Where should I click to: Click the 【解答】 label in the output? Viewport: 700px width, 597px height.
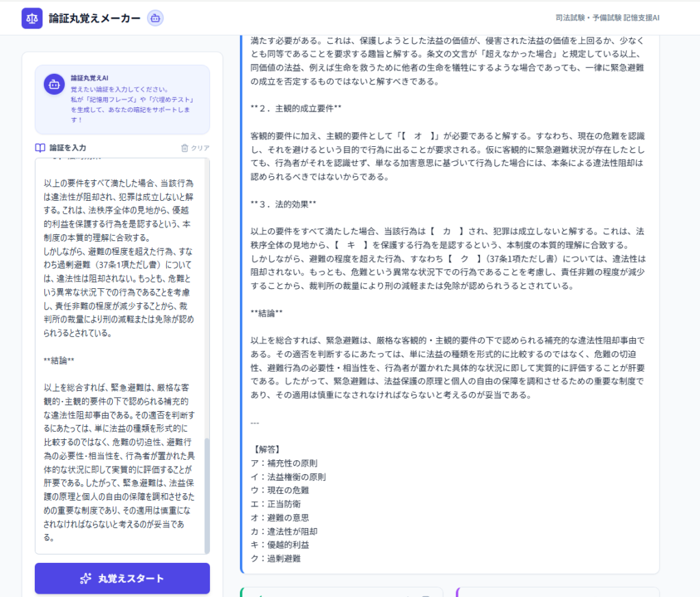coord(265,449)
